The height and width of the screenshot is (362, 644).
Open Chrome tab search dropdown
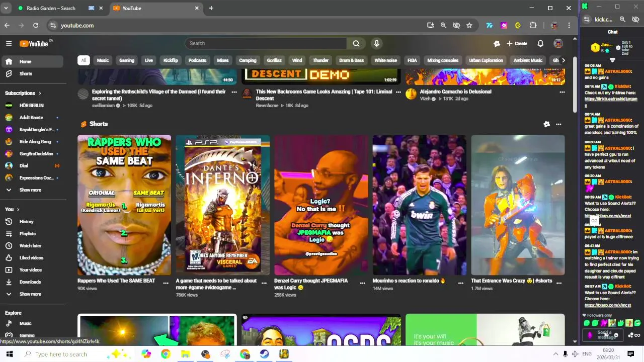point(6,8)
